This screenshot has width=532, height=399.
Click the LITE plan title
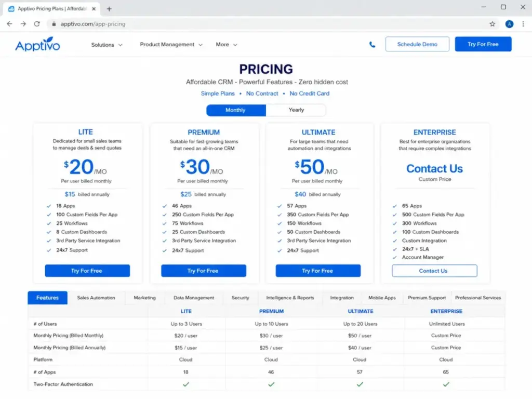click(x=86, y=132)
